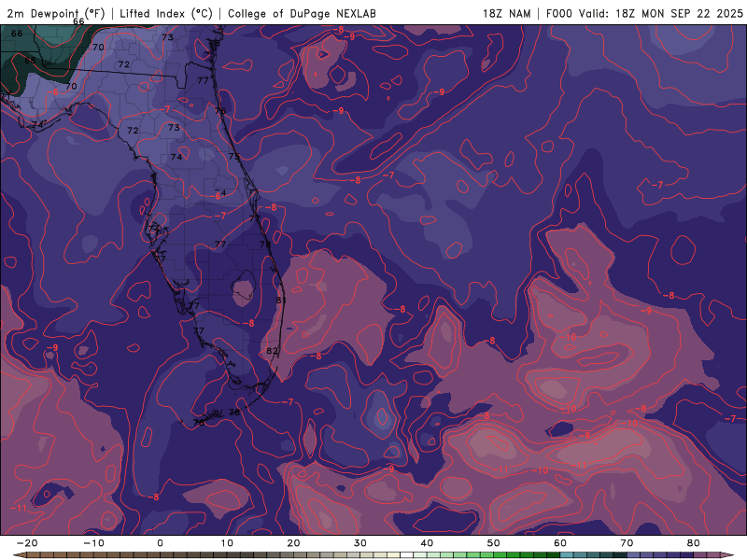Viewport: 747px width, 560px height.
Task: Click the '80' color scale label
Action: click(x=694, y=543)
